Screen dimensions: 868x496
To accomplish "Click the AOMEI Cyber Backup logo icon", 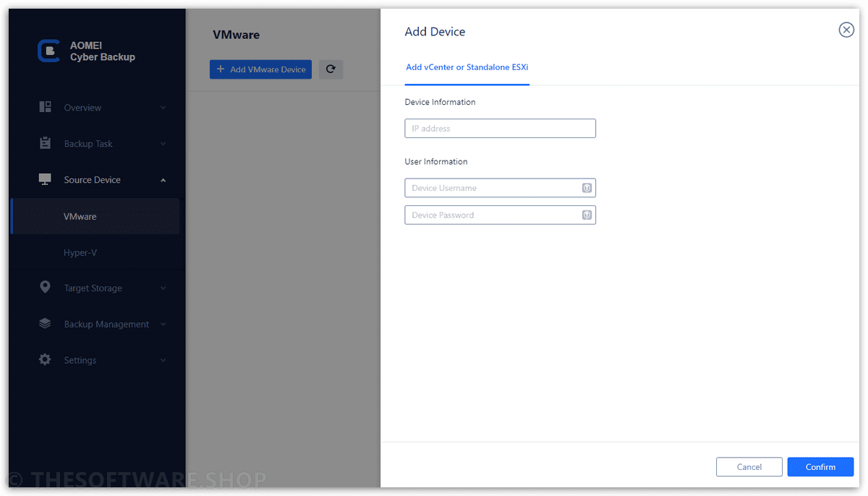I will (48, 51).
